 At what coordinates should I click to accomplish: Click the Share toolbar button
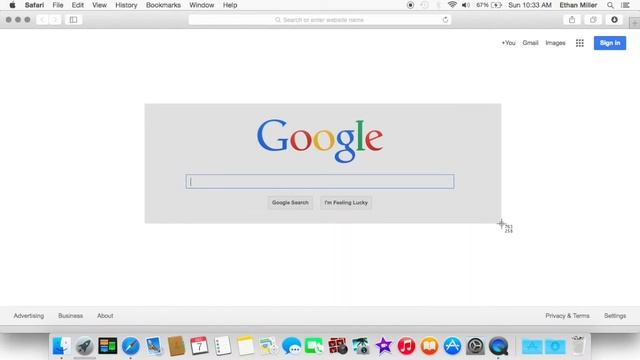(x=572, y=20)
